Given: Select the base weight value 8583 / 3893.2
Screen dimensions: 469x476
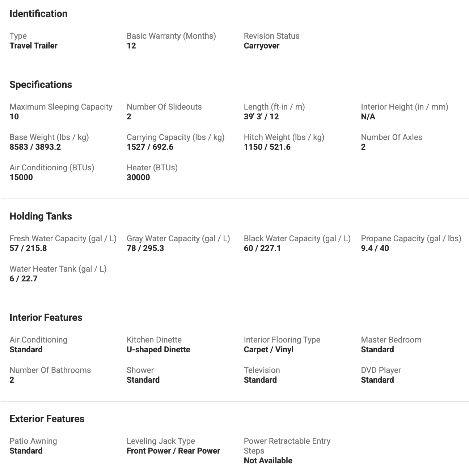Looking at the screenshot, I should (35, 147).
